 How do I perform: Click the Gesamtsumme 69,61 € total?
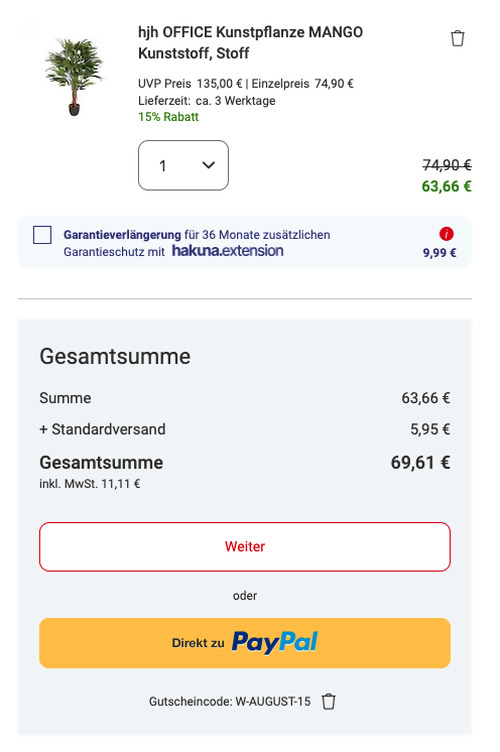(x=244, y=463)
